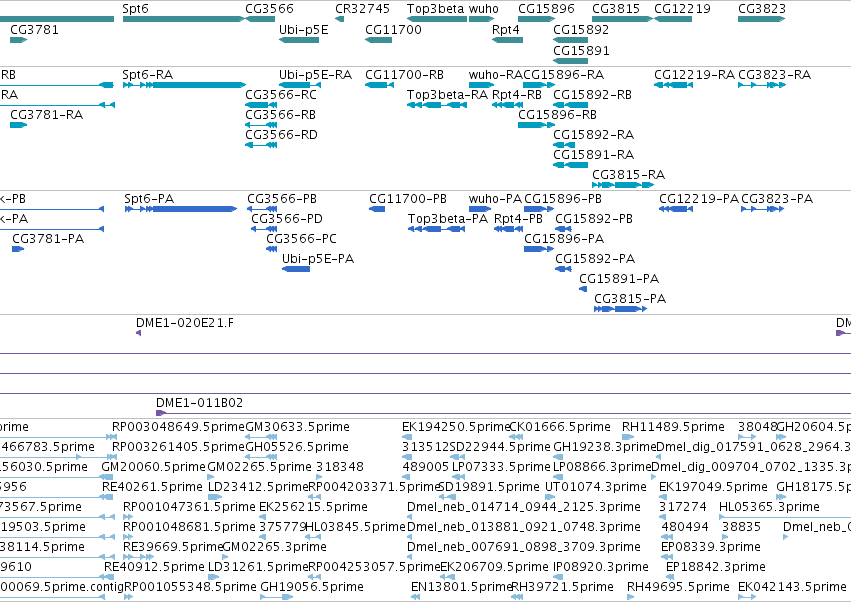Select the CG3781-PA protein label

[48, 239]
